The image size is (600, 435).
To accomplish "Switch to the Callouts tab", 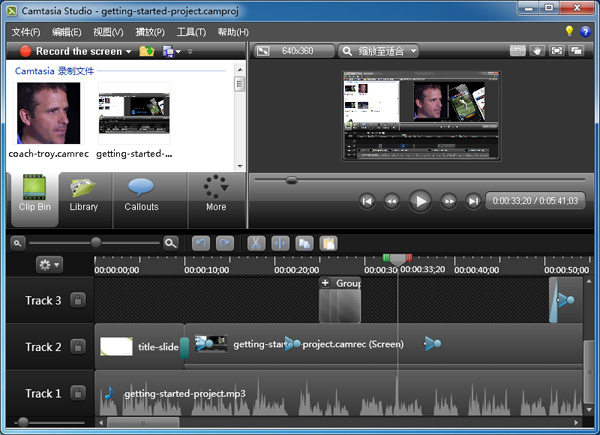I will pos(141,199).
